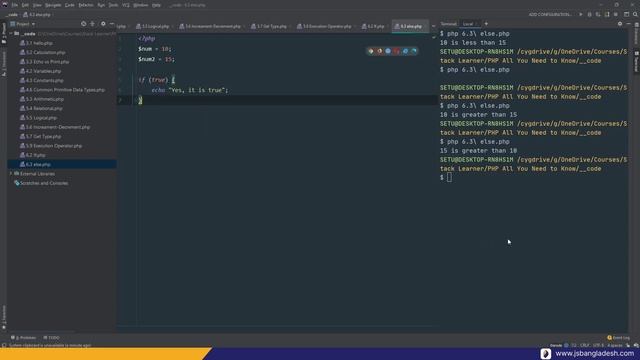Open the TODO tool window
The image size is (640, 360).
(x=51, y=338)
